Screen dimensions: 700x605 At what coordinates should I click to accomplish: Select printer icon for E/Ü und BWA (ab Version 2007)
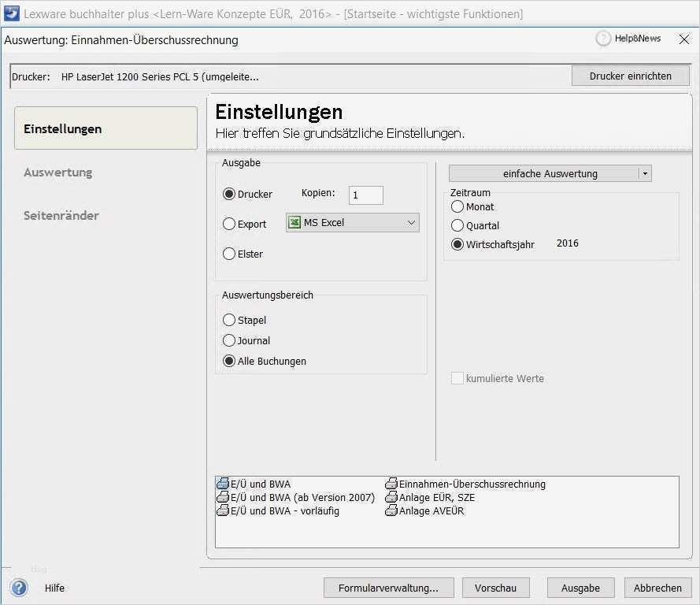click(223, 497)
